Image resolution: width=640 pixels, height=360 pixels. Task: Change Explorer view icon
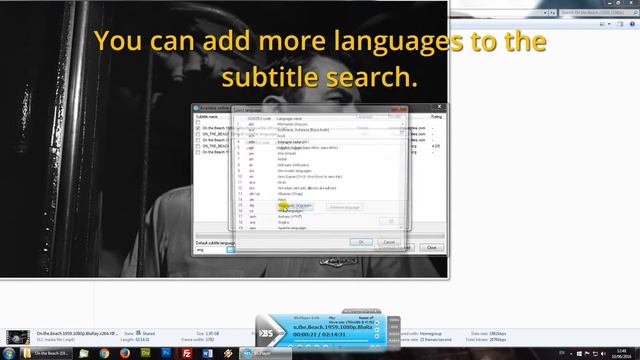[x=602, y=24]
